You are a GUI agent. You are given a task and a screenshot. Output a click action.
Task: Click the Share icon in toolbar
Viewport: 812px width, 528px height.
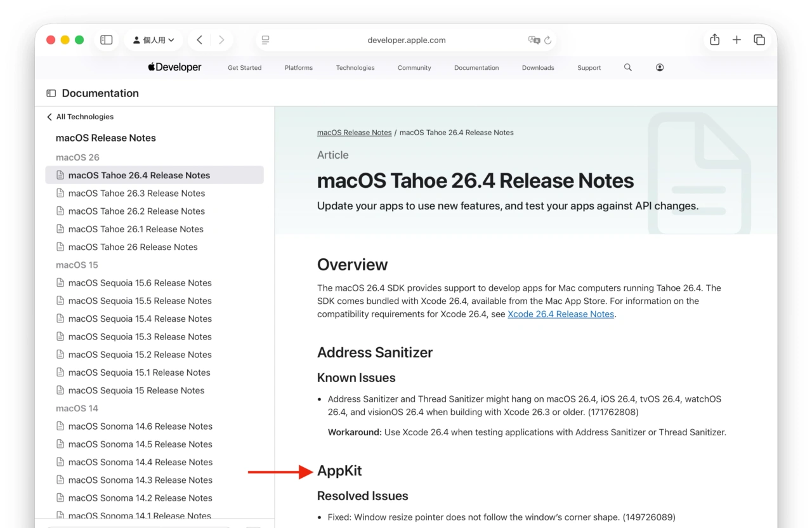pyautogui.click(x=714, y=40)
